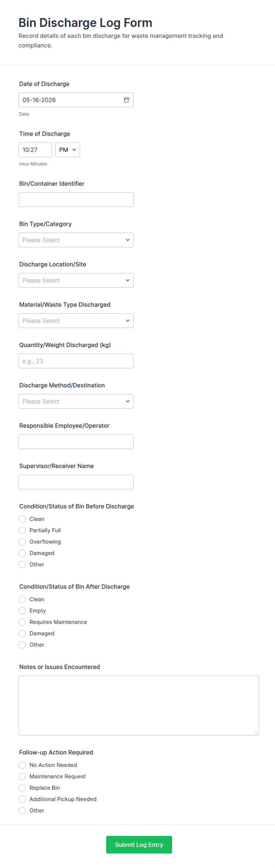The height and width of the screenshot is (868, 275).
Task: Open the calendar picker icon
Action: point(126,100)
